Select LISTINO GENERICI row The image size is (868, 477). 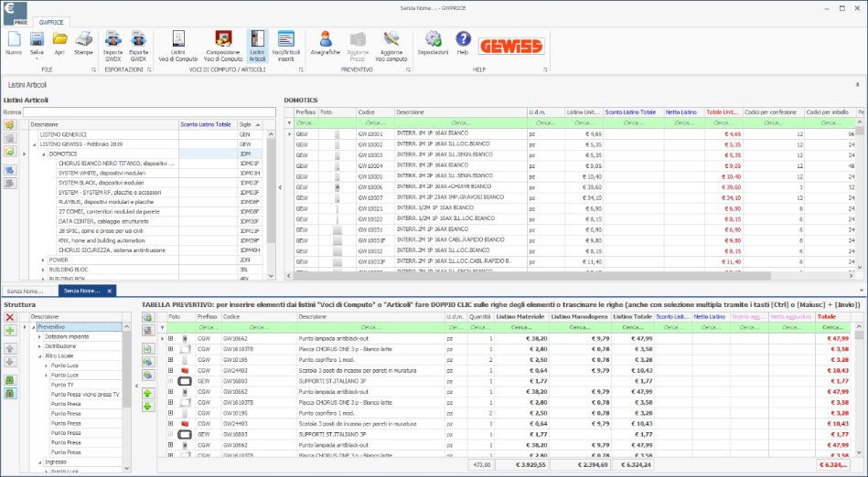pos(63,134)
